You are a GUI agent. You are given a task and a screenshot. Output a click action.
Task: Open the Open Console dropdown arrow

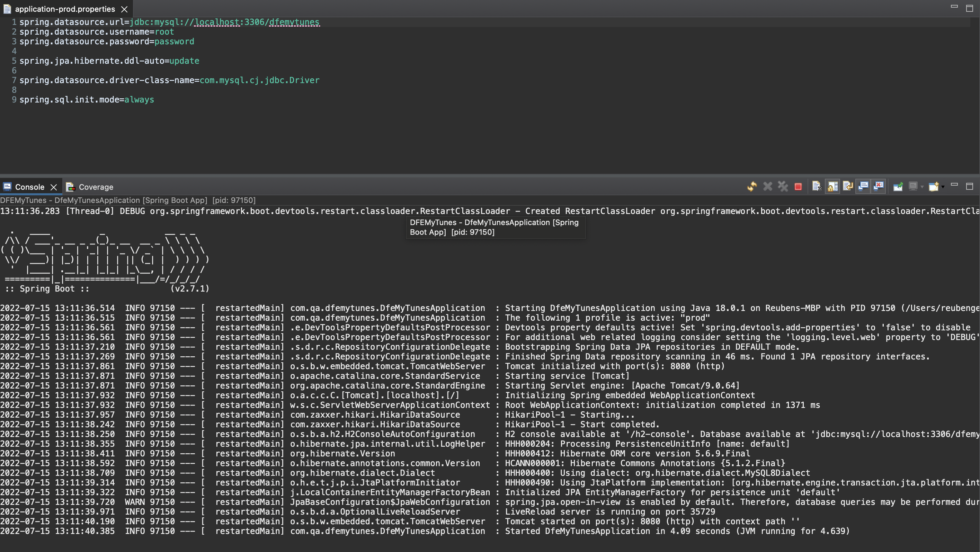pyautogui.click(x=943, y=187)
